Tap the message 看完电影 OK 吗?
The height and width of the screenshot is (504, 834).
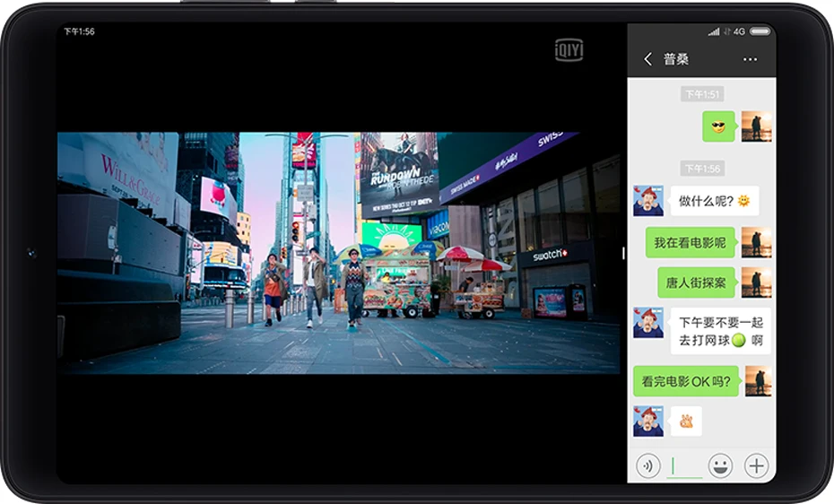[686, 381]
